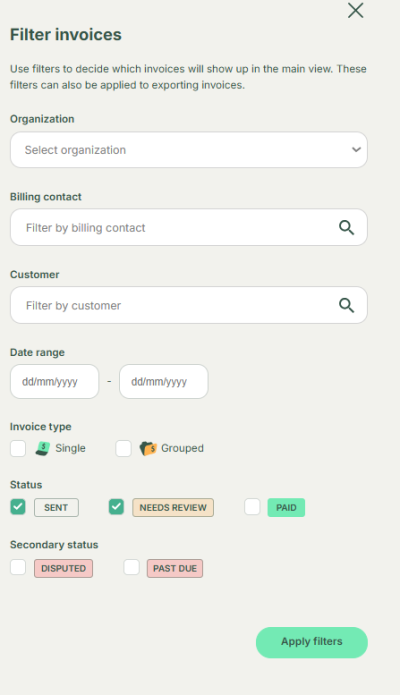Click the Single invoice cash icon
Screen dimensions: 400x695
pos(43,449)
